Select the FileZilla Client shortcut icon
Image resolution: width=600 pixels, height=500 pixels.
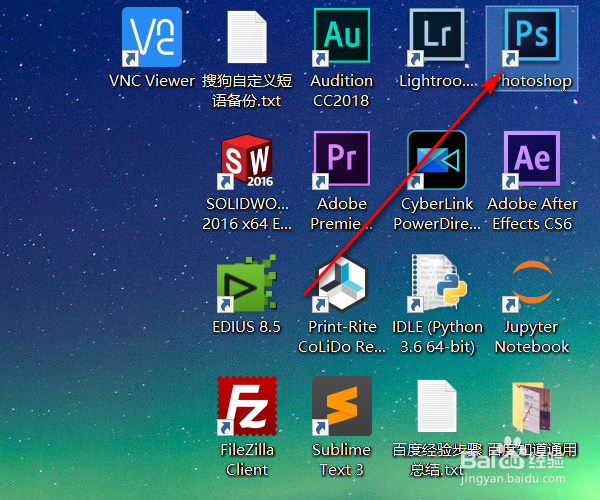coord(247,406)
